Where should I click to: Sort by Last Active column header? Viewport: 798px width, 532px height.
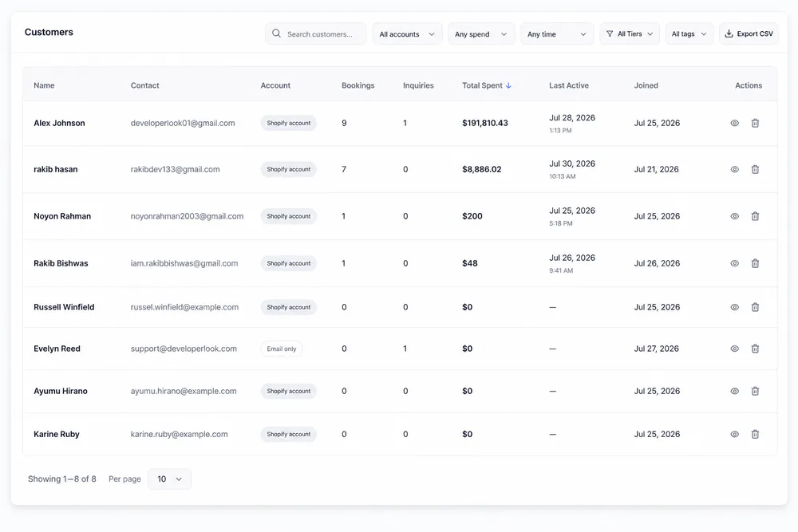pyautogui.click(x=569, y=85)
